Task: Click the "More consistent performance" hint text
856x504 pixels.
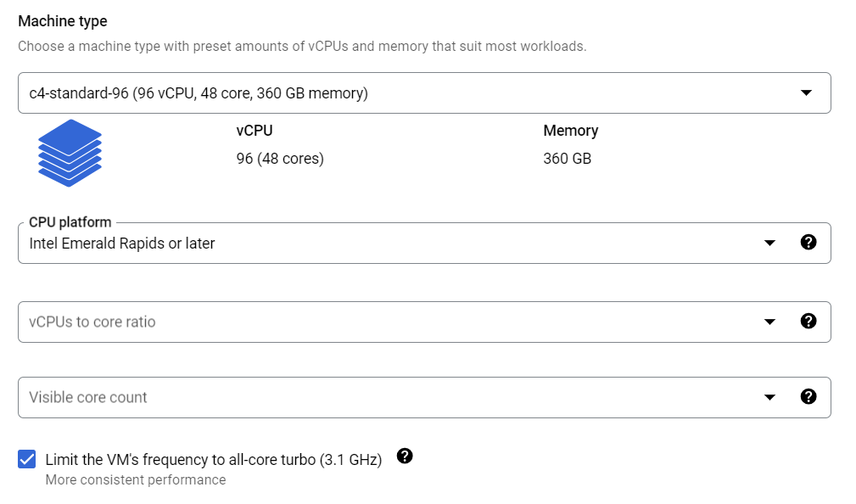Action: [x=136, y=480]
